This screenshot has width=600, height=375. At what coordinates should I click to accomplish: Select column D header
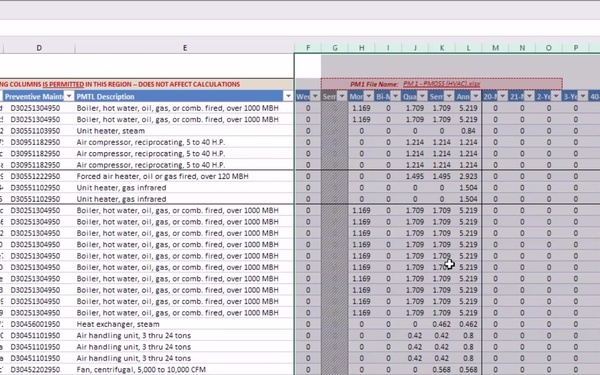pos(39,48)
